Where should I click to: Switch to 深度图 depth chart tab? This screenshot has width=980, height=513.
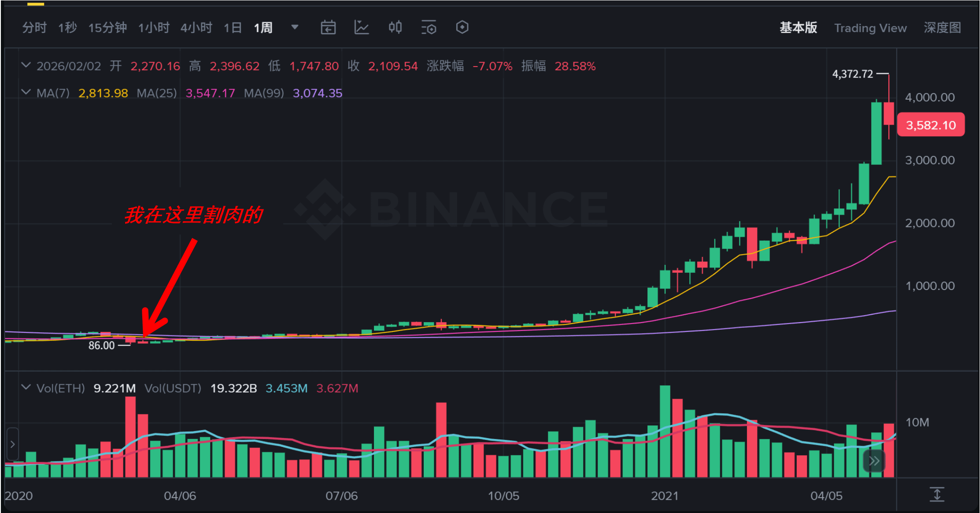pyautogui.click(x=942, y=28)
